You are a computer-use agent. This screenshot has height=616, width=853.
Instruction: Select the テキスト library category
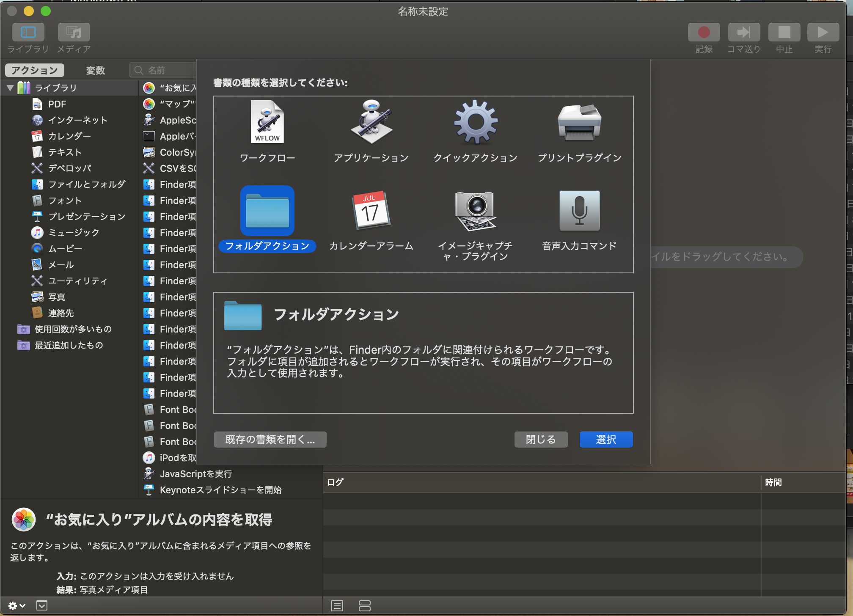69,152
